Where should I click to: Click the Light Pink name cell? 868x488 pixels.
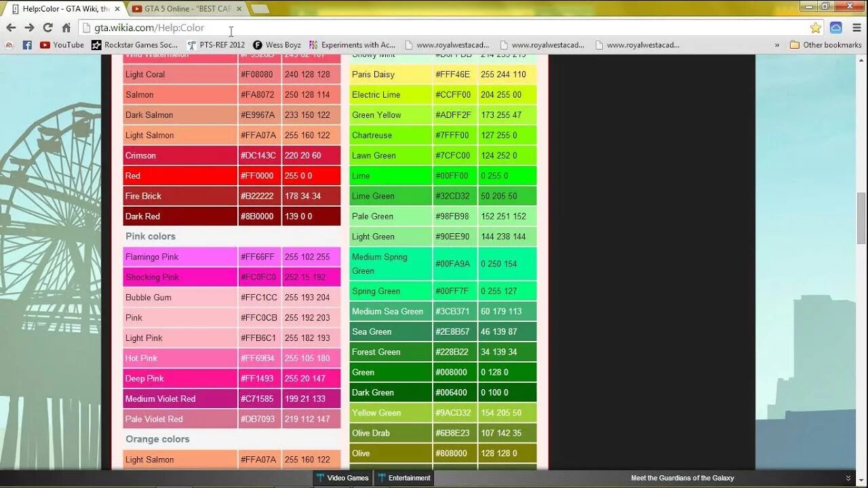pos(180,338)
